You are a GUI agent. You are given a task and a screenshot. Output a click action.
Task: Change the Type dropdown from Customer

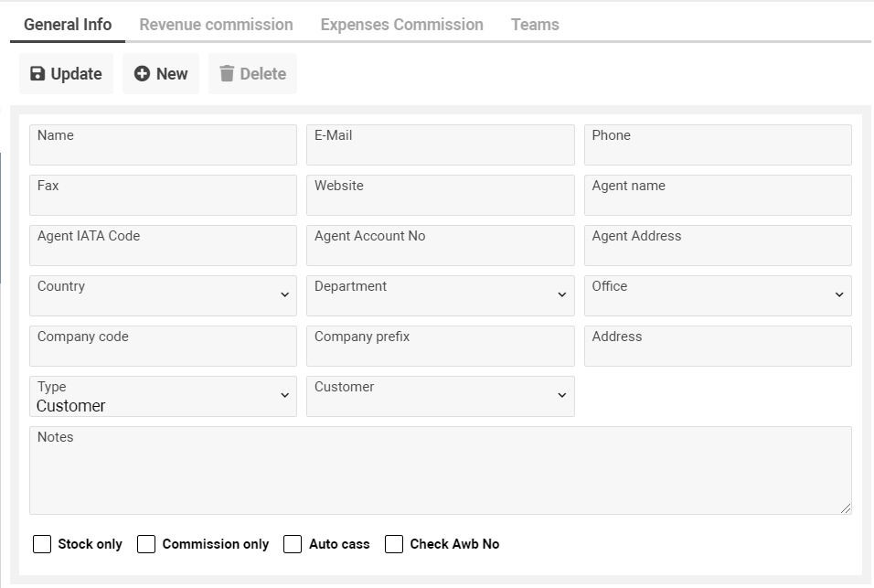coord(284,396)
